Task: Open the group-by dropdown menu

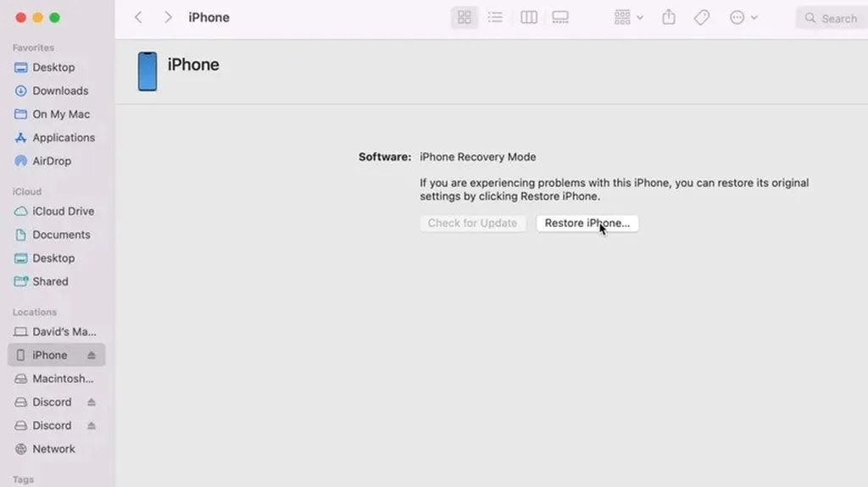Action: tap(628, 18)
